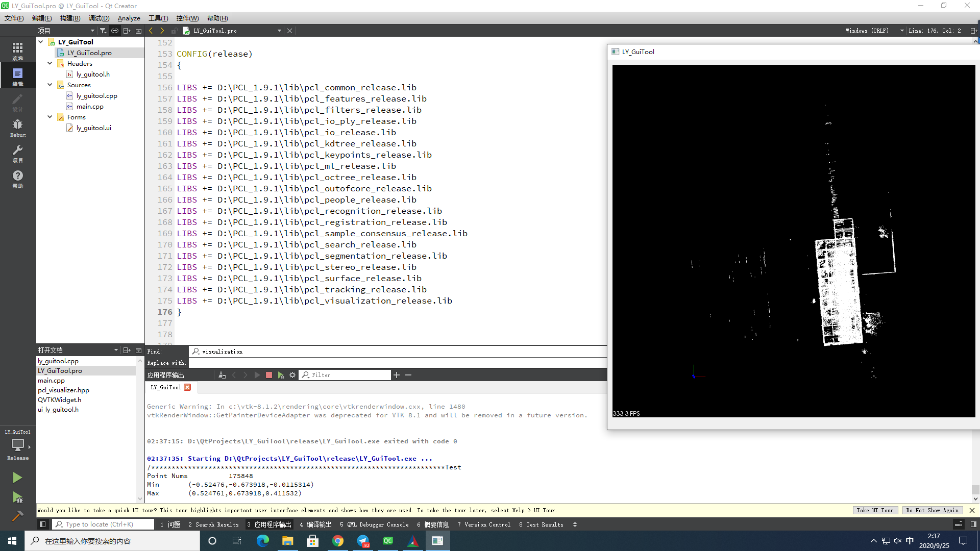
Task: Open the Projects (项目) mode wrench icon
Action: pos(17,152)
